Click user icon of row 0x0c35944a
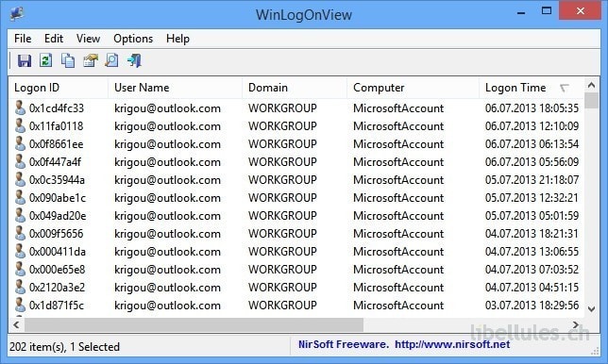Viewport: 608px width, 364px height. tap(20, 179)
